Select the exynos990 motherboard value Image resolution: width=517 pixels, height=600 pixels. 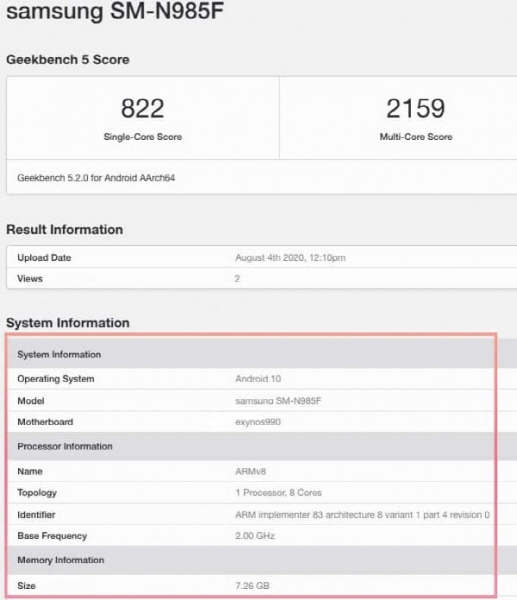tap(258, 422)
